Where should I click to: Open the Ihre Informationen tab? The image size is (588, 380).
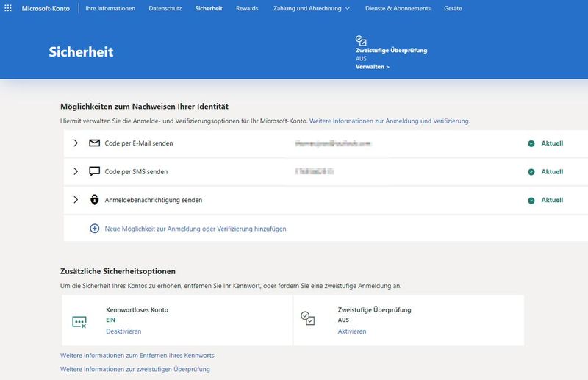coord(110,8)
